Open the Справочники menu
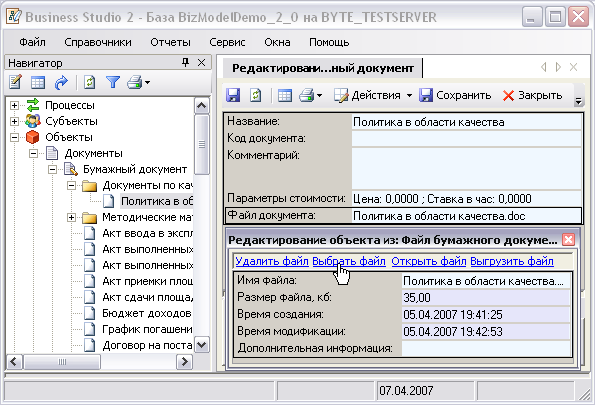This screenshot has height=405, width=595. pyautogui.click(x=98, y=42)
